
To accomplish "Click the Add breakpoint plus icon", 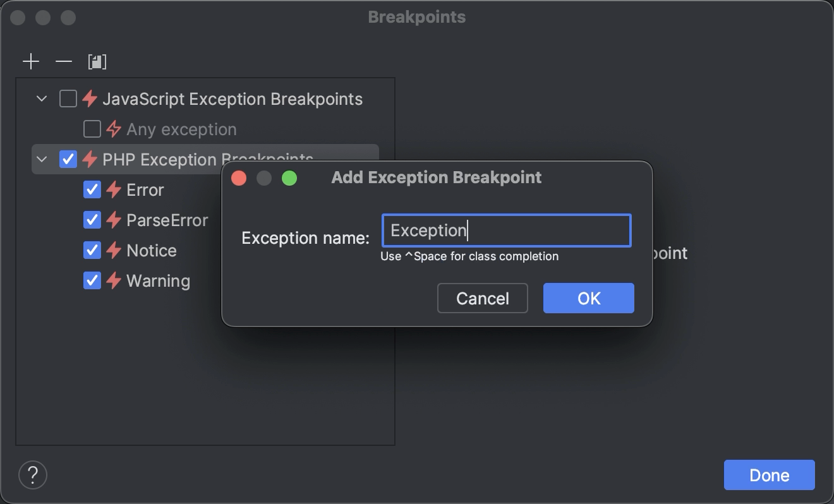I will (31, 61).
